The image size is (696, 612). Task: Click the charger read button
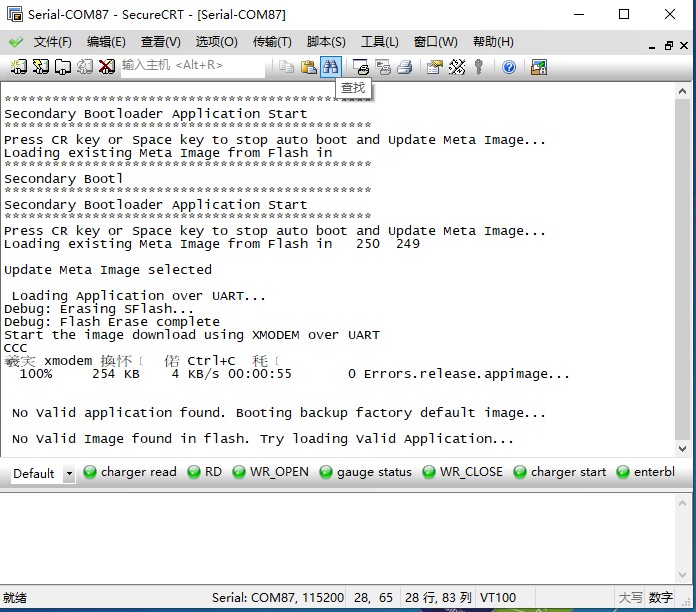pyautogui.click(x=130, y=472)
